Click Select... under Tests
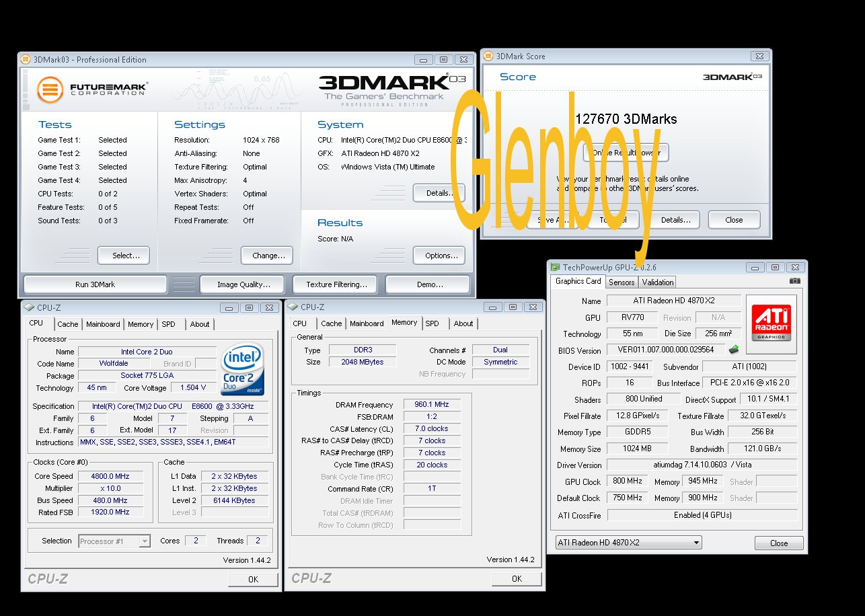 point(123,256)
